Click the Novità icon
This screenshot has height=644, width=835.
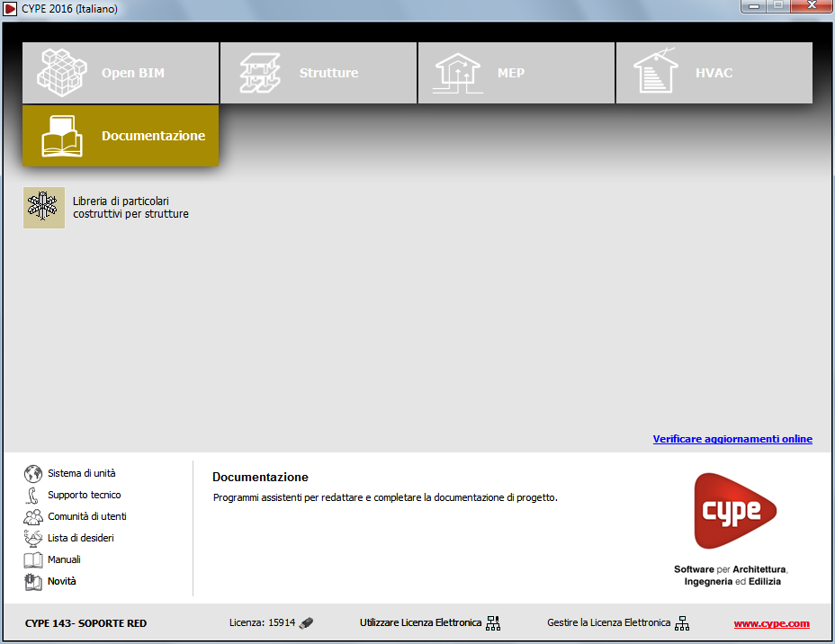click(33, 582)
